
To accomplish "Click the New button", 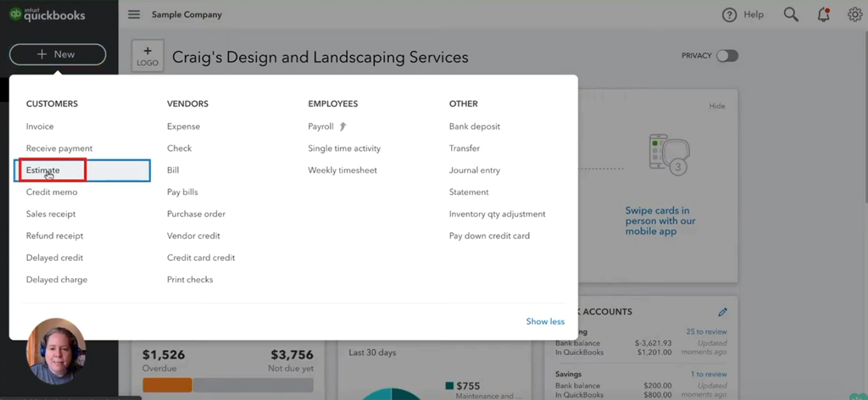I will tap(58, 54).
